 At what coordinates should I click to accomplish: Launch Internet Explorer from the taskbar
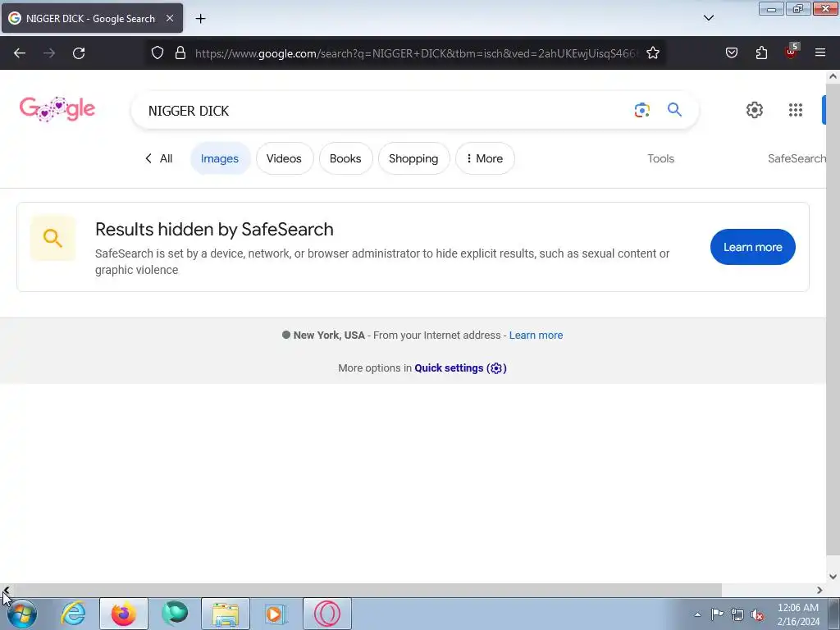73,614
